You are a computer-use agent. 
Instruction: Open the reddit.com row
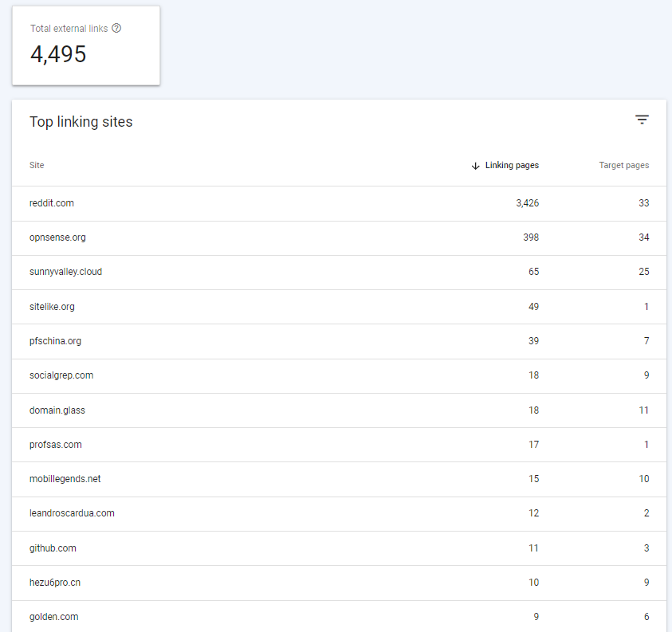point(339,203)
